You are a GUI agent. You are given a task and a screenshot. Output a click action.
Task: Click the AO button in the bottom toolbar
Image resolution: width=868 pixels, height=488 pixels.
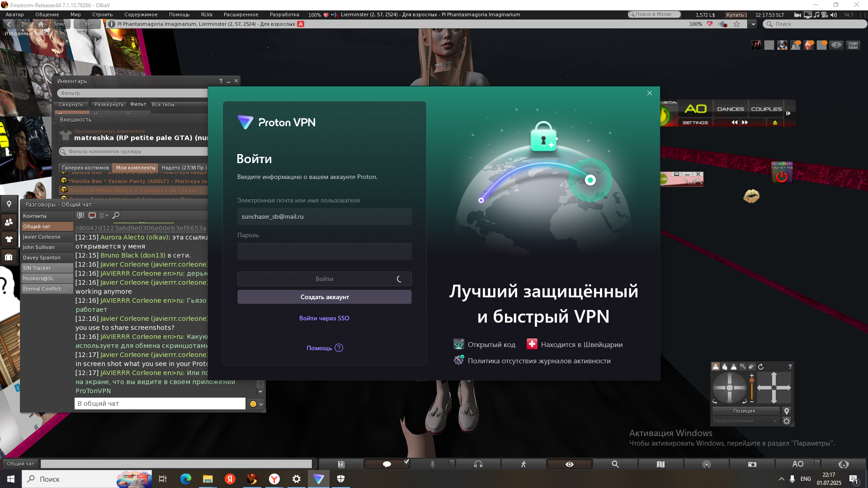point(798,464)
